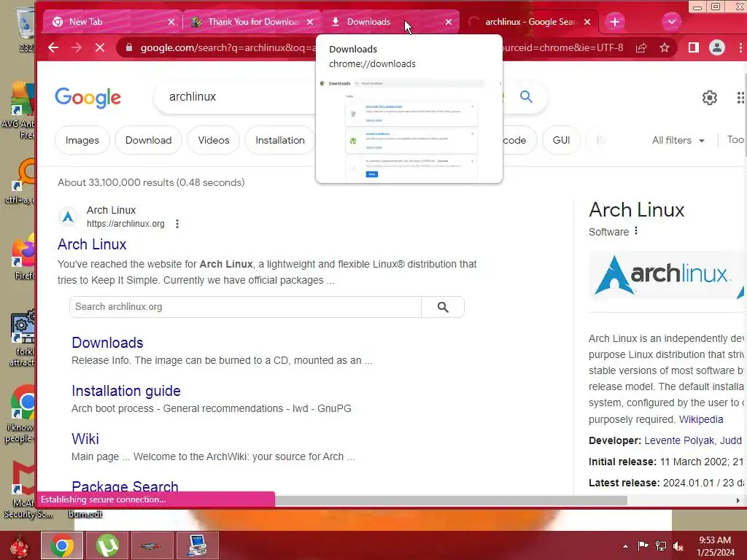Select the GUI filter chip
This screenshot has width=747, height=560.
click(561, 141)
